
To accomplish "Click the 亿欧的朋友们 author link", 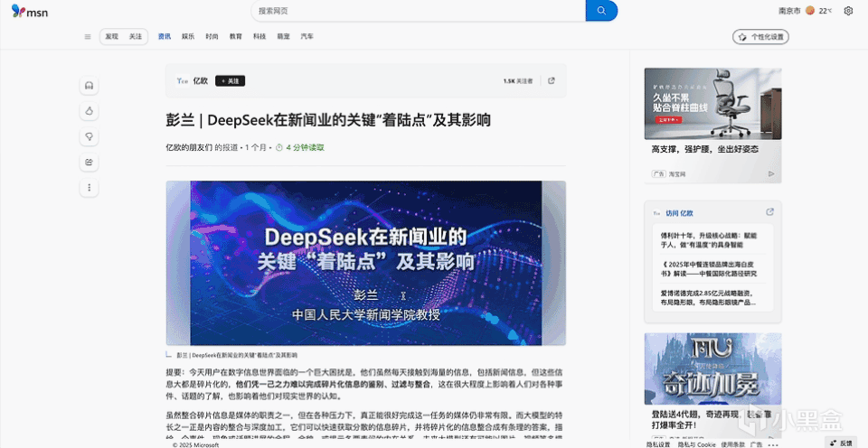I will pos(189,147).
